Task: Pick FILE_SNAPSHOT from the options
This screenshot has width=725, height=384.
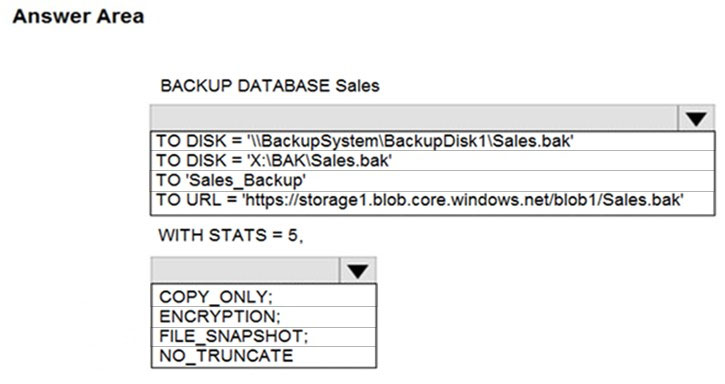Action: 264,336
